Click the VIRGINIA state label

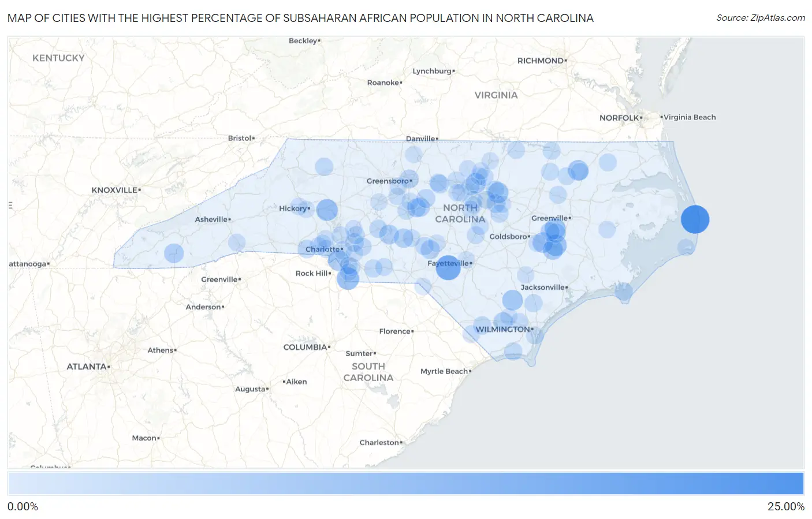[496, 95]
